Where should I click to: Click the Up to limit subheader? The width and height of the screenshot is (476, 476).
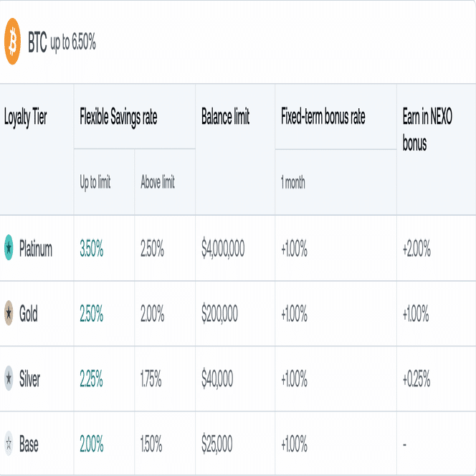tap(95, 182)
